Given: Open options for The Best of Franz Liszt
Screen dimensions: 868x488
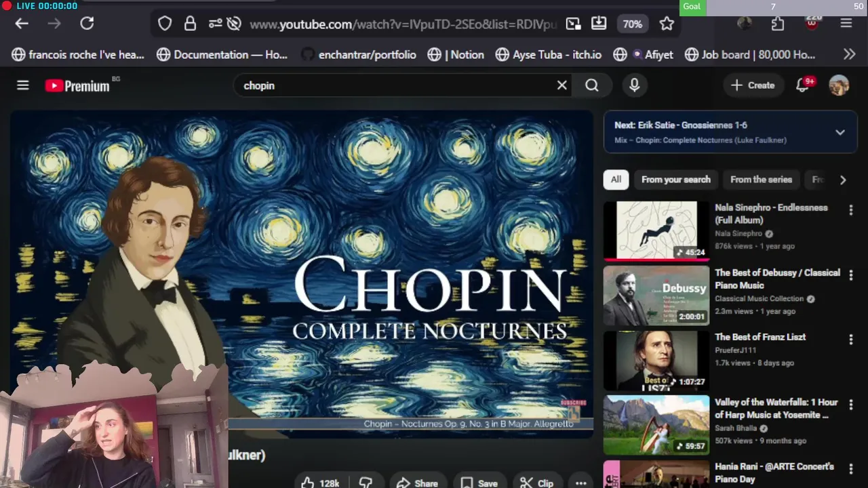Looking at the screenshot, I should (851, 340).
